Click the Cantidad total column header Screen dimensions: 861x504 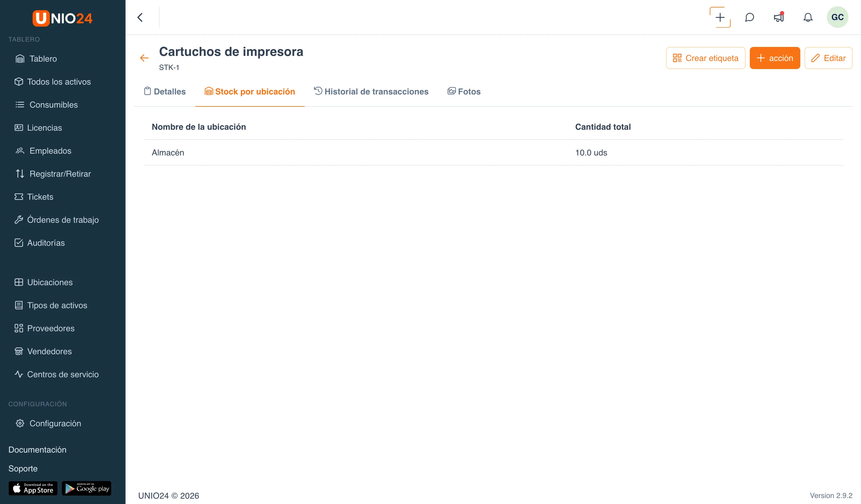603,127
